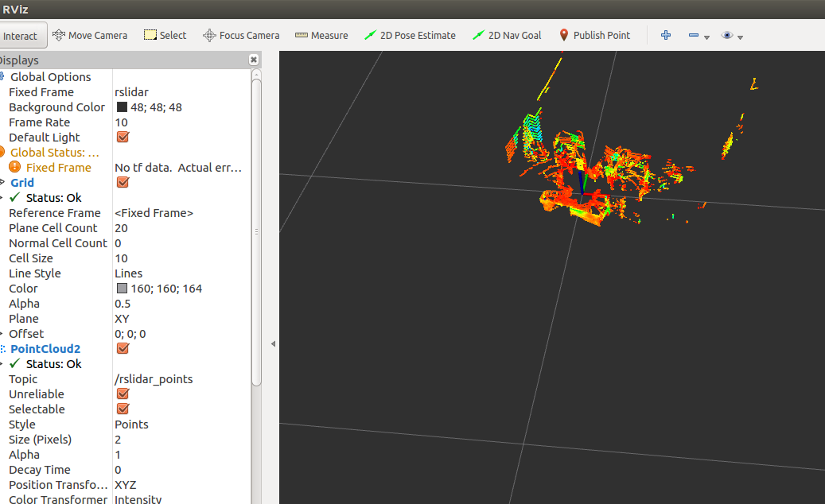Open the Grid Color swatch
The height and width of the screenshot is (504, 825).
[x=122, y=288]
